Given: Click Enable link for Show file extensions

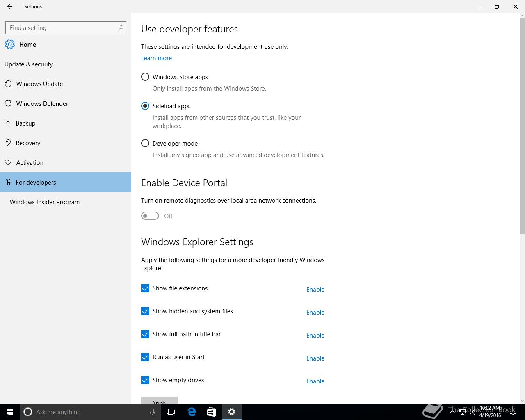Looking at the screenshot, I should click(x=315, y=290).
